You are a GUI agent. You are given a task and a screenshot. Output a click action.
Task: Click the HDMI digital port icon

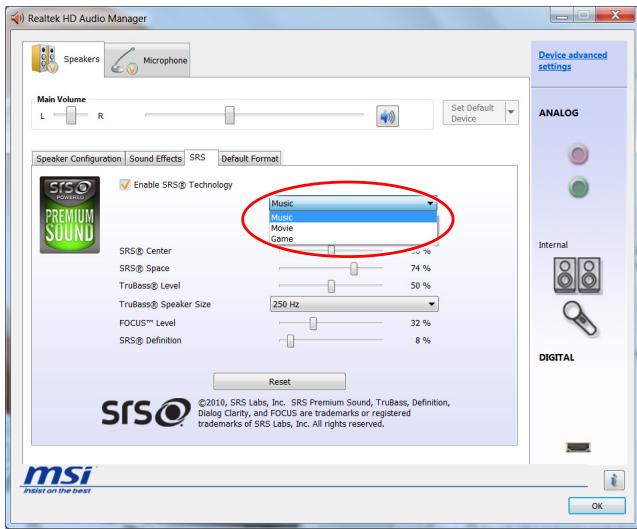tap(578, 447)
